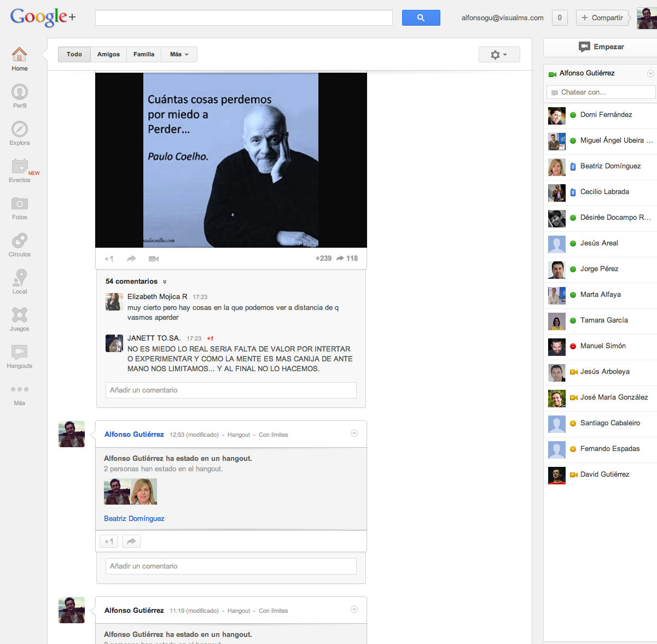The image size is (657, 644).
Task: Click the Google+ logo
Action: [x=43, y=17]
